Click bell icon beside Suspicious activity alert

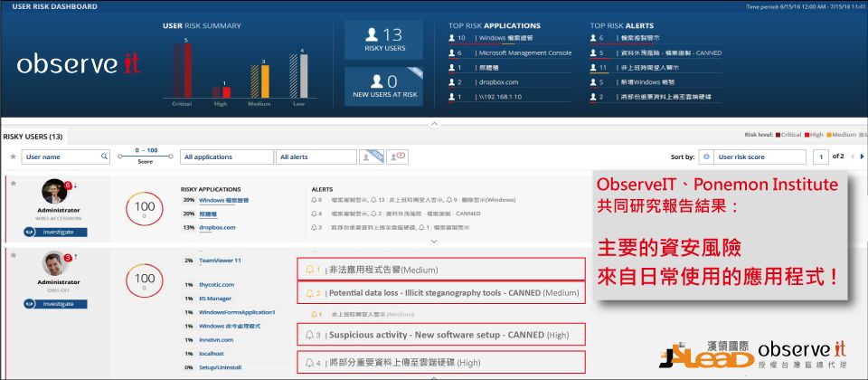pos(310,334)
